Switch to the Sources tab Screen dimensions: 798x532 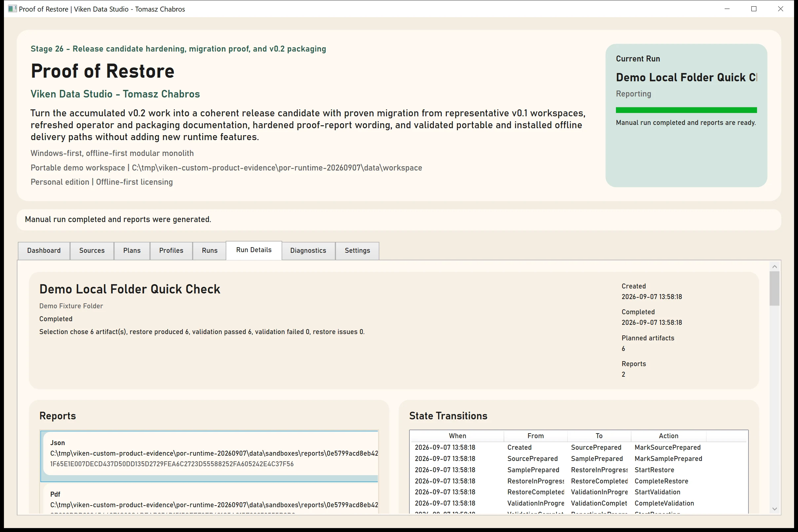click(x=92, y=250)
